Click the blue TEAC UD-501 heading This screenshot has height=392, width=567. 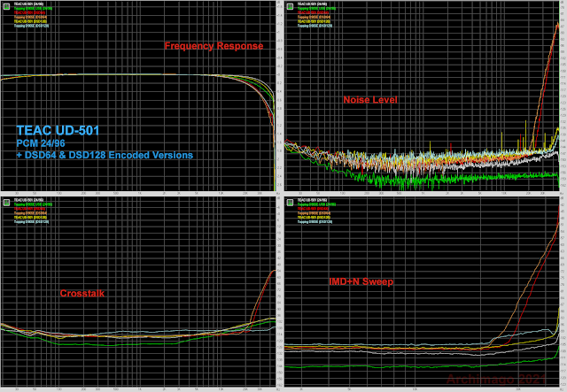pyautogui.click(x=58, y=130)
